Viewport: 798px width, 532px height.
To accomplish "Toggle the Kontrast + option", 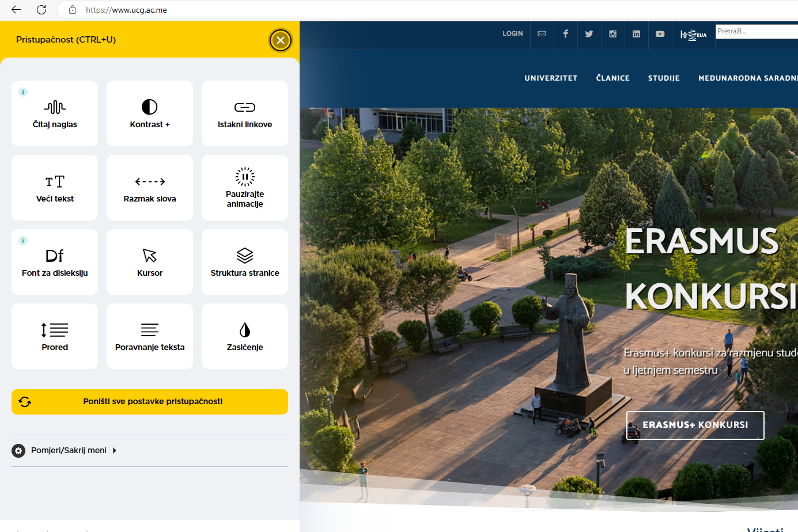I will 150,113.
